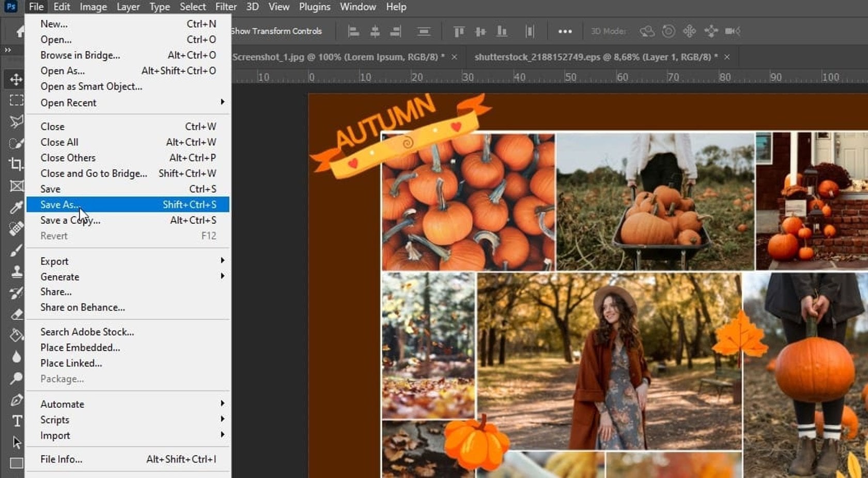This screenshot has height=478, width=868.
Task: Click the align right edges icon
Action: [396, 31]
